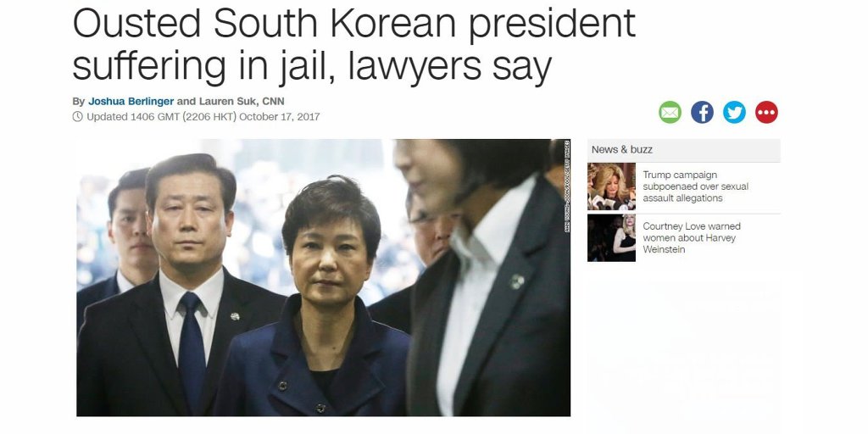Open the Trump campaign story thumbnail

point(612,186)
